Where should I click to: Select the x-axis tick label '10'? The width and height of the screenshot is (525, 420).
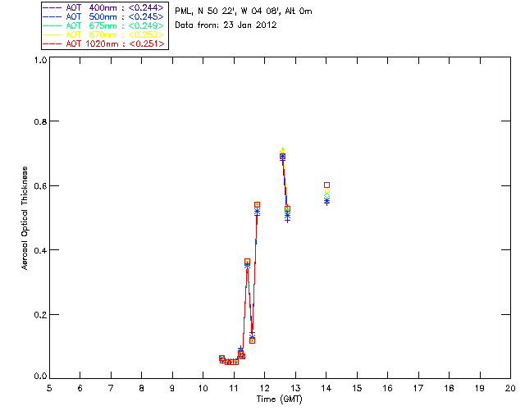pos(203,388)
